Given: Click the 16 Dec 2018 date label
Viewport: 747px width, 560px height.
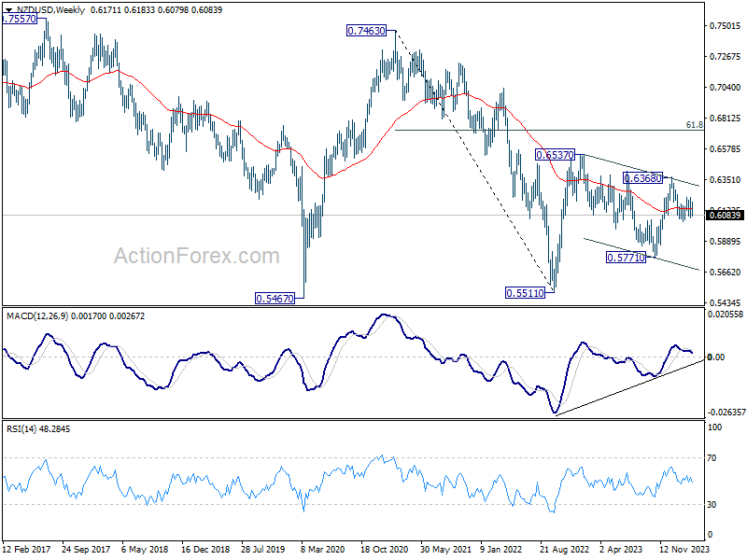Looking at the screenshot, I should pyautogui.click(x=204, y=550).
